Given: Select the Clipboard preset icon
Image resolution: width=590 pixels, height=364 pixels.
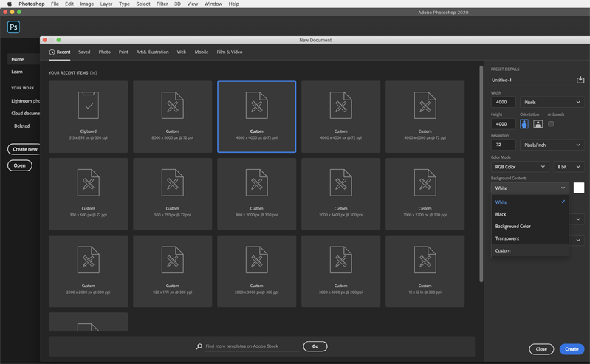Looking at the screenshot, I should [89, 106].
